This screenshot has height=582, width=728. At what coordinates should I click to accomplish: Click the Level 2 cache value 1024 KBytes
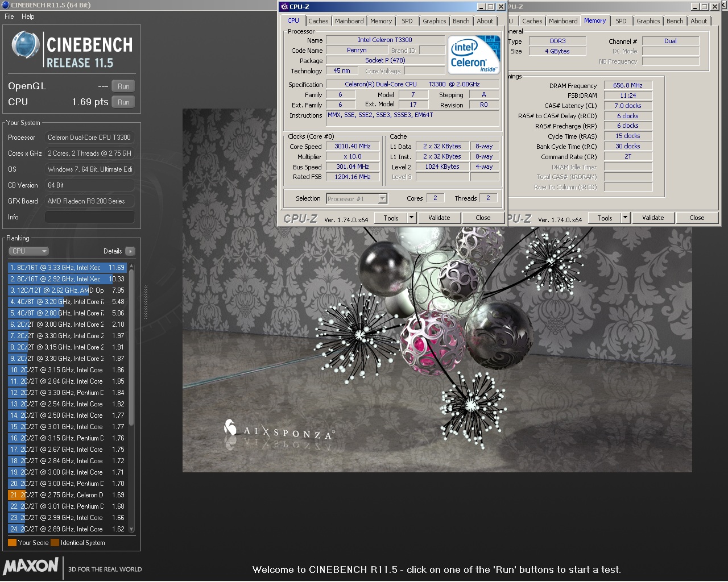coord(442,167)
